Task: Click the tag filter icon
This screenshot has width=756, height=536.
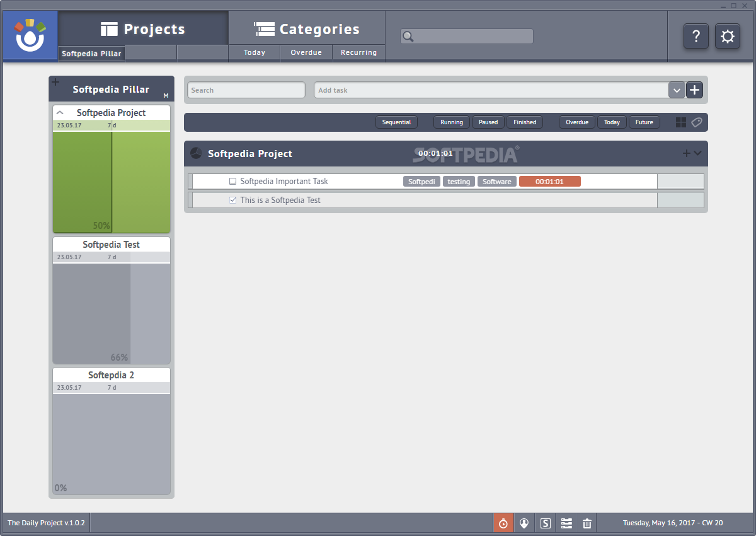Action: point(696,122)
